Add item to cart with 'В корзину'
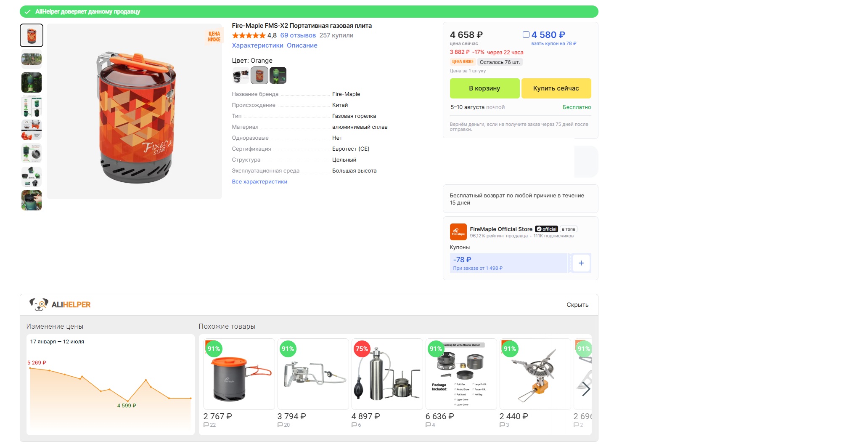This screenshot has width=868, height=444. coord(484,88)
